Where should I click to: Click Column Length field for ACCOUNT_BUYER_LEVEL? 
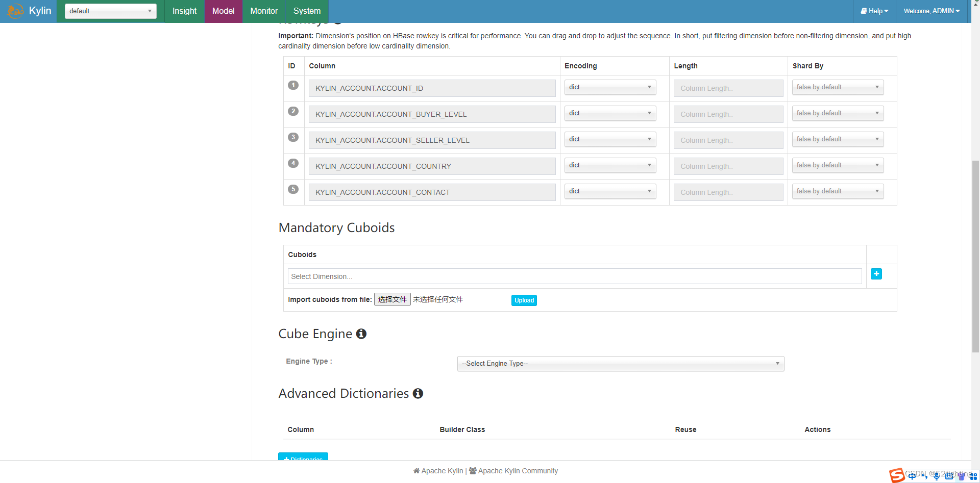pyautogui.click(x=728, y=114)
